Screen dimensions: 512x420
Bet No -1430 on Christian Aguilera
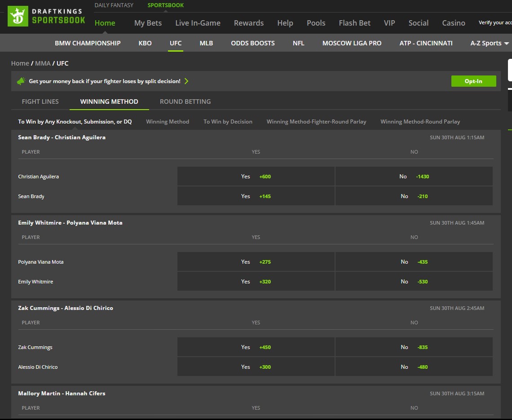(x=414, y=177)
